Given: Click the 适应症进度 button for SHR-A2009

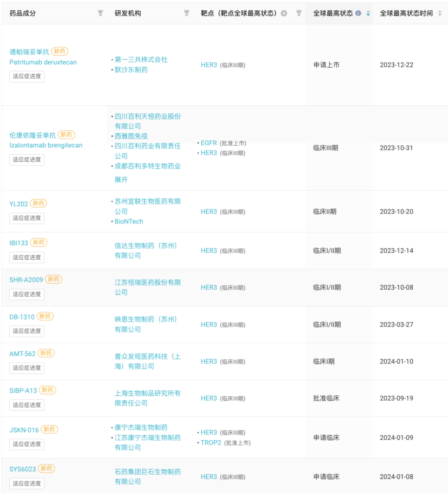Looking at the screenshot, I should pos(27,294).
